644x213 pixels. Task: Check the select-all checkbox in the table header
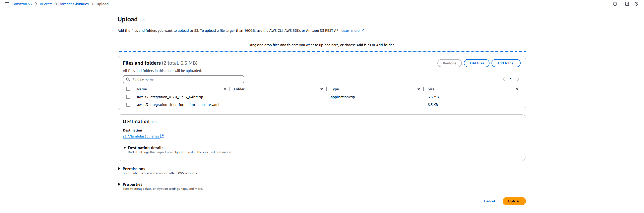click(x=128, y=89)
